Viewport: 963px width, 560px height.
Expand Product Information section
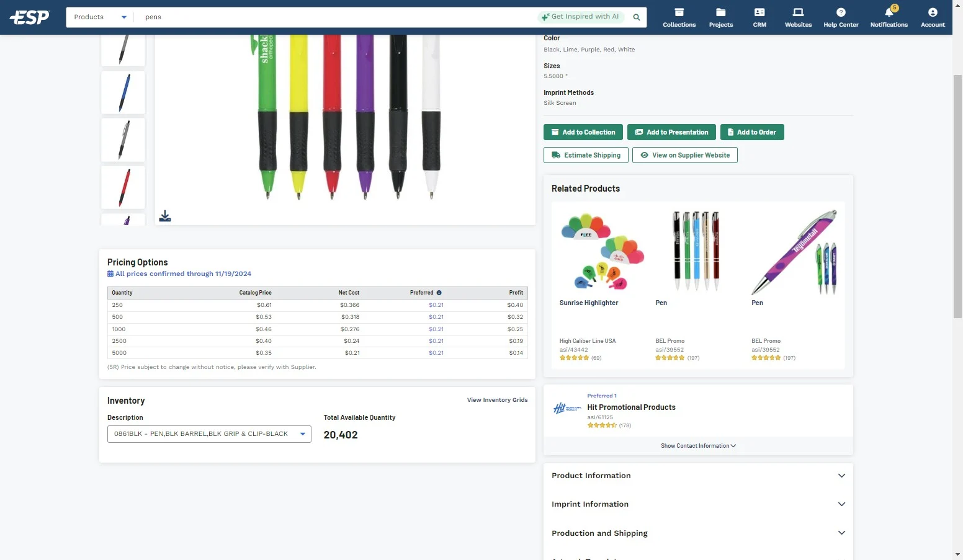[x=698, y=476]
